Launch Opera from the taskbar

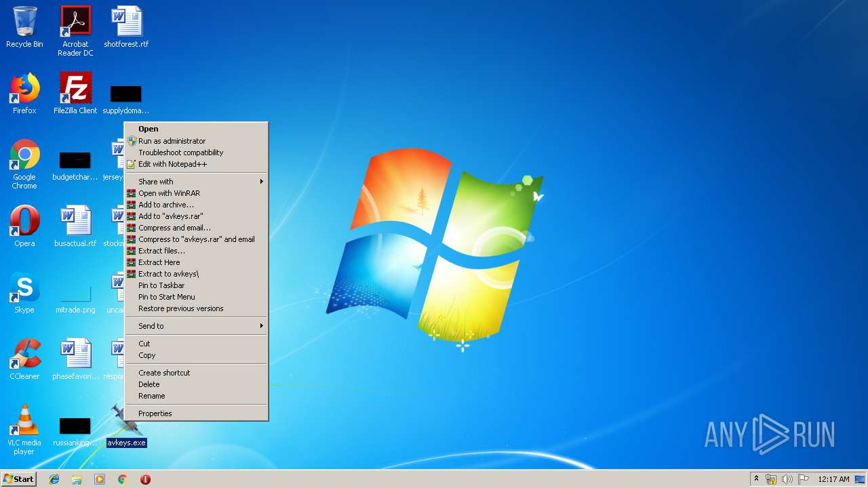coord(145,479)
